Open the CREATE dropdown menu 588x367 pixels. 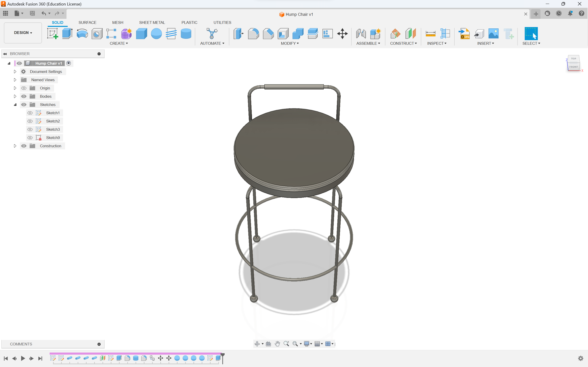click(119, 43)
